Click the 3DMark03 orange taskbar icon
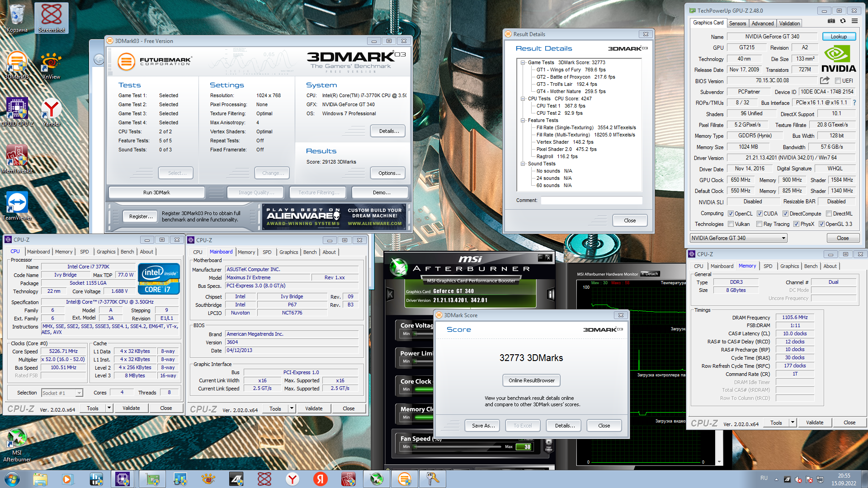868x488 pixels. (x=404, y=479)
